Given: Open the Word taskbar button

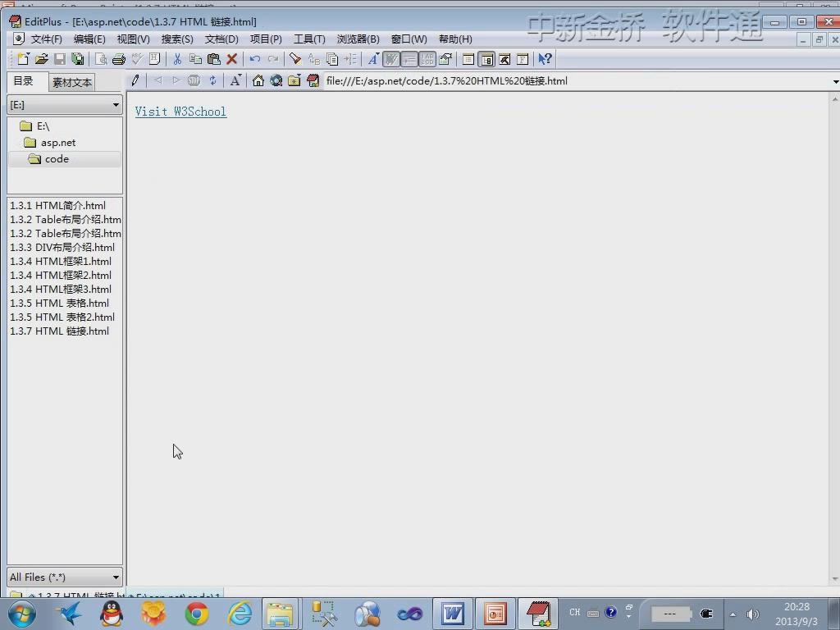Looking at the screenshot, I should (x=453, y=614).
